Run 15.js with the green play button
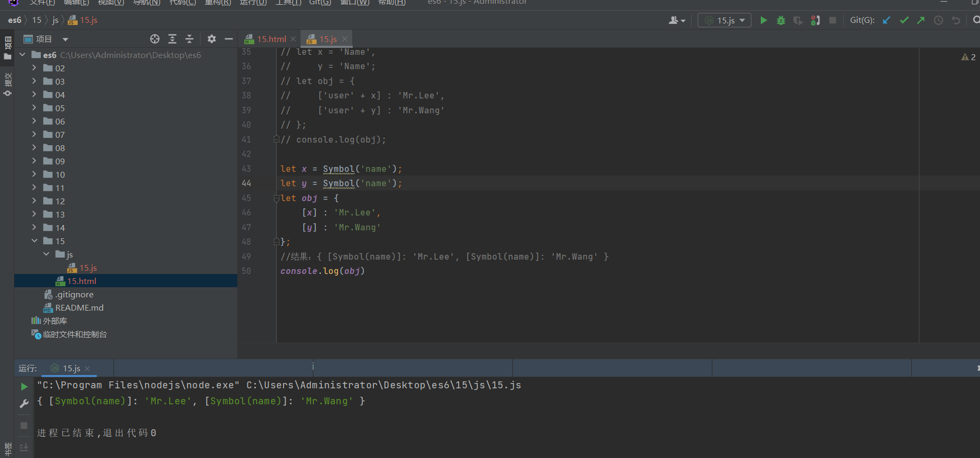Screen dimensions: 980x458 763,20
